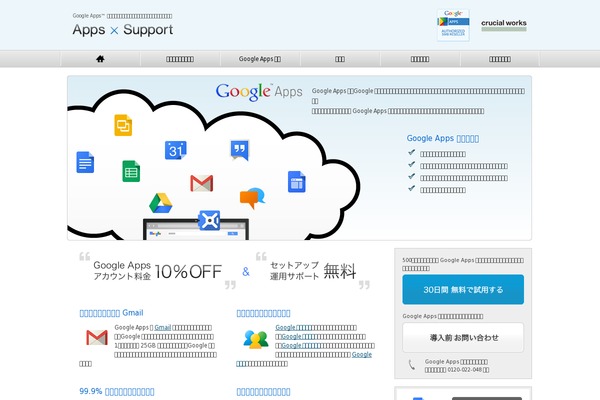
Task: Click the Gmail icon beside the Gmail description
Action: coord(97,338)
